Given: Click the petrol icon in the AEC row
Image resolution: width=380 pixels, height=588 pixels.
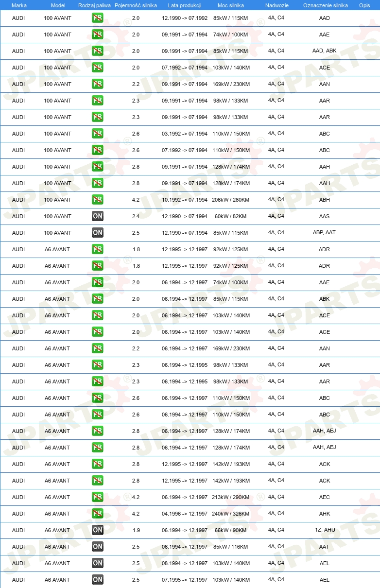Looking at the screenshot, I should [x=98, y=497].
